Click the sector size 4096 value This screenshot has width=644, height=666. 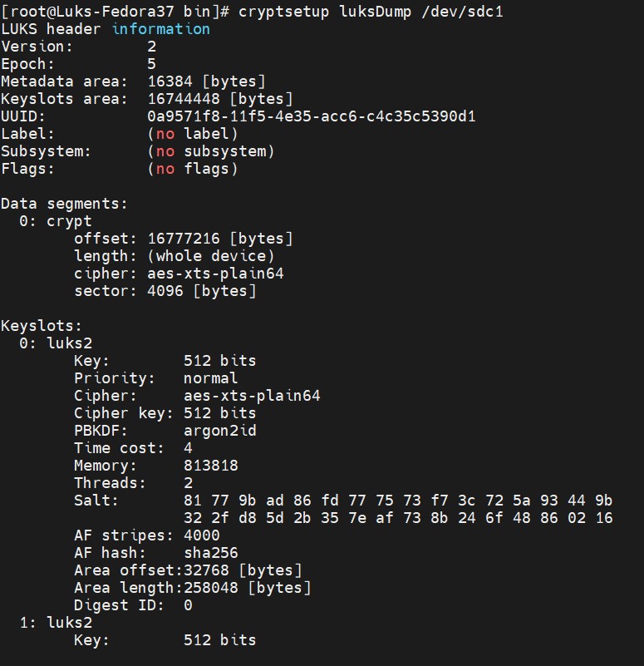(165, 291)
